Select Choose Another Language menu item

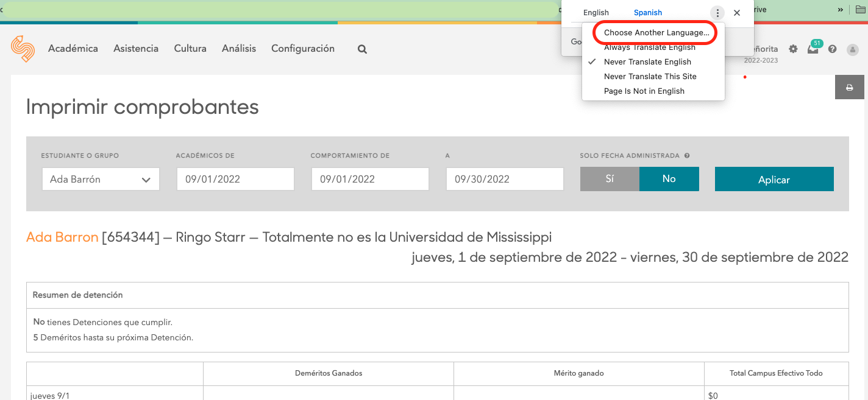[x=656, y=33]
